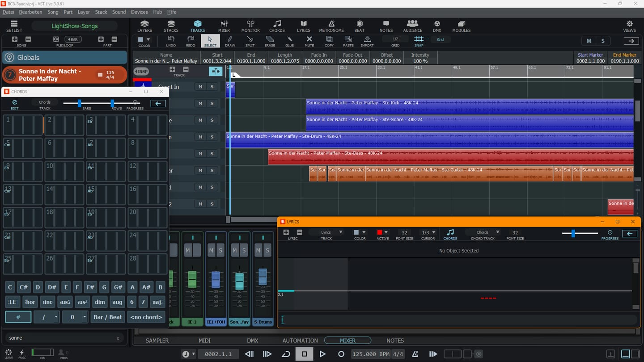Screen dimensions: 644x362
Task: Solo the Count In track
Action: [x=212, y=87]
